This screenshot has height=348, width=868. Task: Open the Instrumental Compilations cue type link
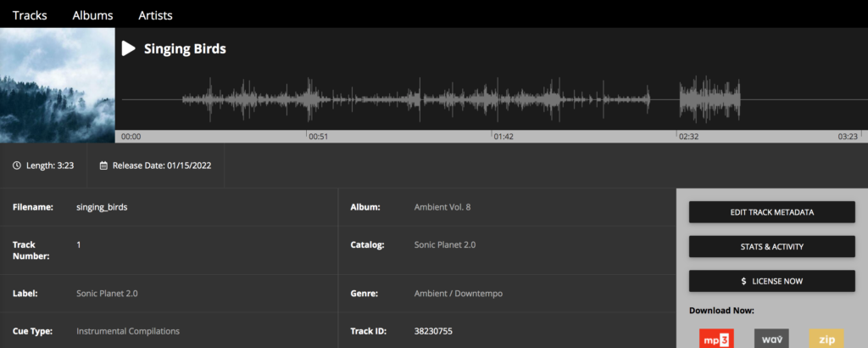click(x=128, y=331)
